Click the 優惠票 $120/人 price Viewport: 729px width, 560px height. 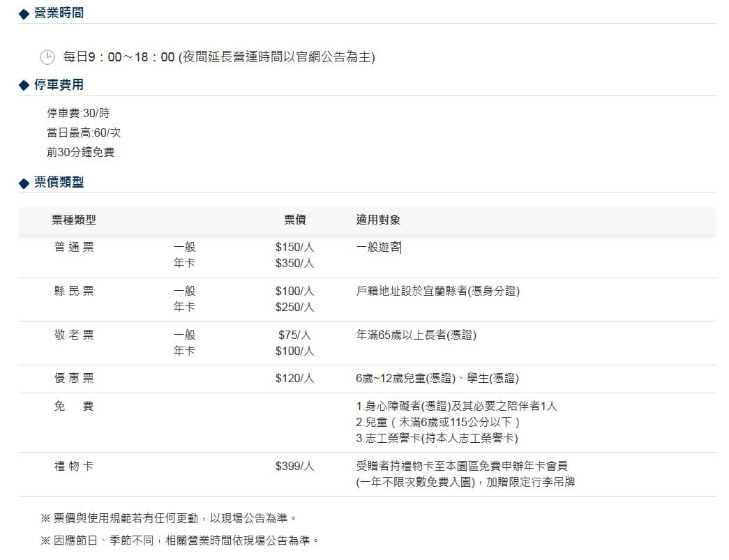[295, 378]
